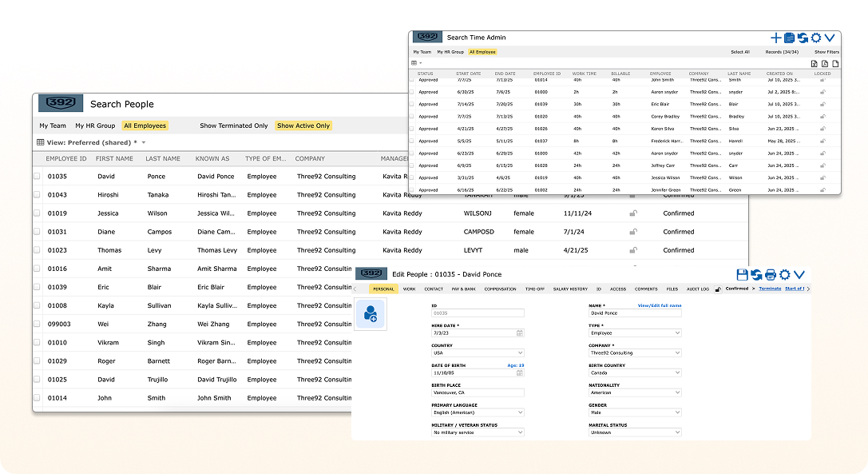This screenshot has width=868, height=474.
Task: Check the box for employee 099003 Wei Zhang
Action: click(37, 324)
